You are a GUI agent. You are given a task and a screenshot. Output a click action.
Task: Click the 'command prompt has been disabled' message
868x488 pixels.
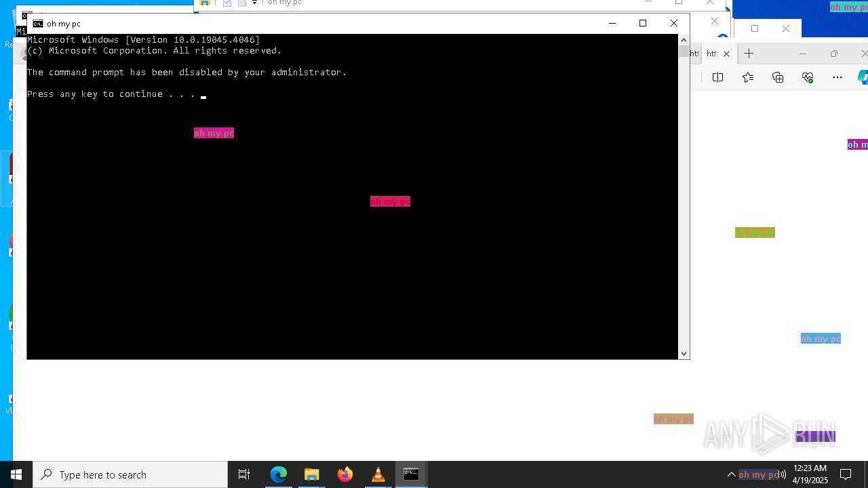[187, 73]
